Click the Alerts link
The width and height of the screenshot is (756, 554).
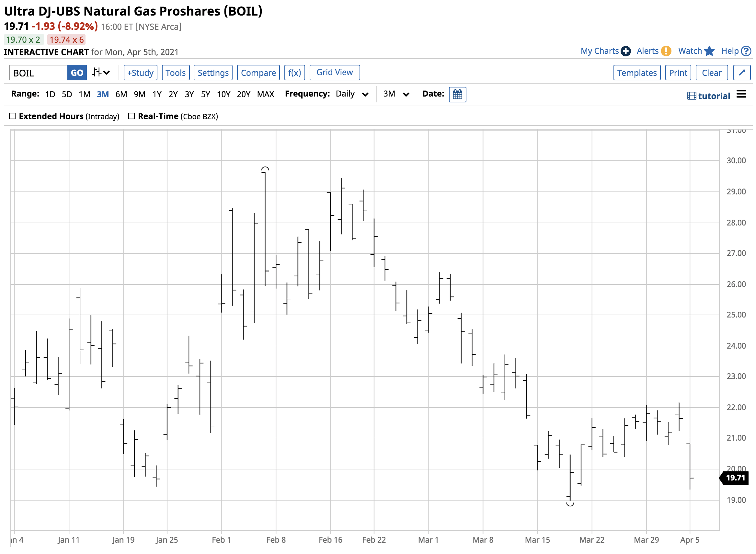click(647, 51)
